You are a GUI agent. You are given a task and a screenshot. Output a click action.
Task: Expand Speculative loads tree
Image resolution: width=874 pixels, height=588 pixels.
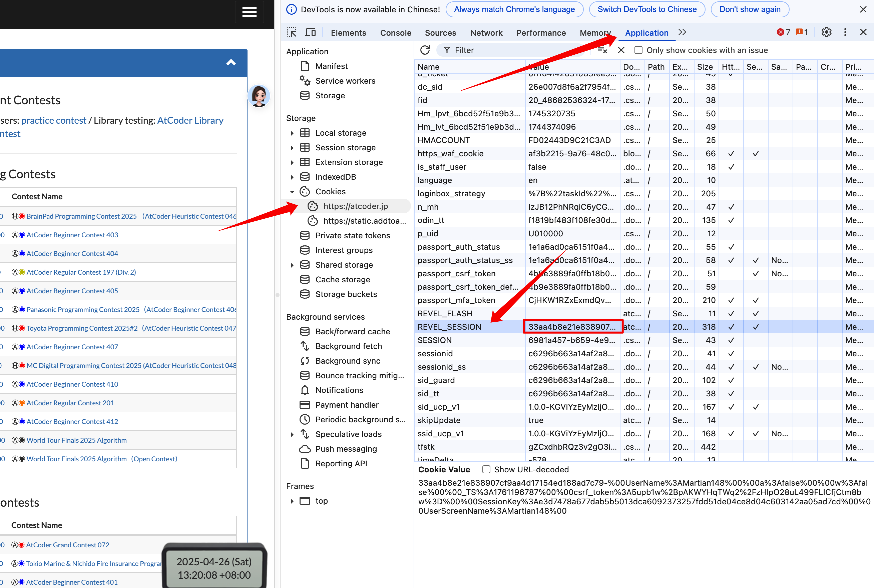click(292, 434)
